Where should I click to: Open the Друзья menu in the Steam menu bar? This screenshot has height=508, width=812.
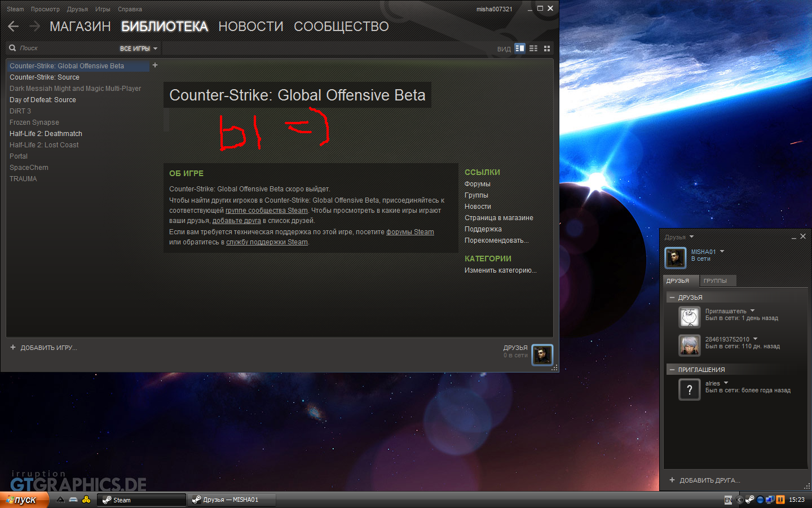pos(77,9)
